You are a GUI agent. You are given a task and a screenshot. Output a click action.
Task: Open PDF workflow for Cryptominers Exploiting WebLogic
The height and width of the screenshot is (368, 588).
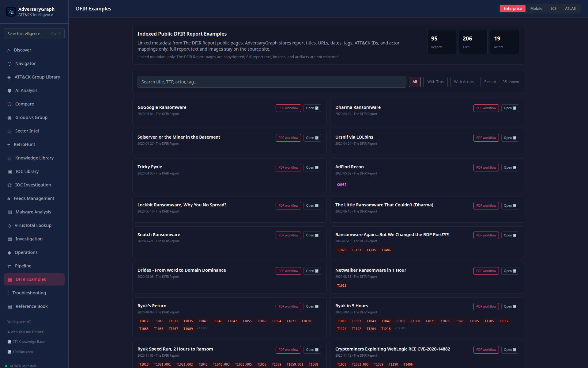pos(486,350)
